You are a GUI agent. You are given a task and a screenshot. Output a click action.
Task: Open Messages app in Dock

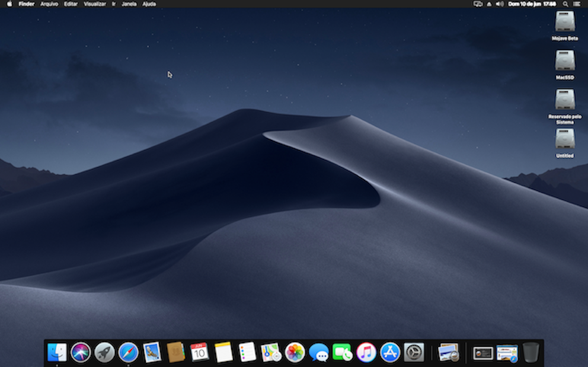(x=319, y=353)
